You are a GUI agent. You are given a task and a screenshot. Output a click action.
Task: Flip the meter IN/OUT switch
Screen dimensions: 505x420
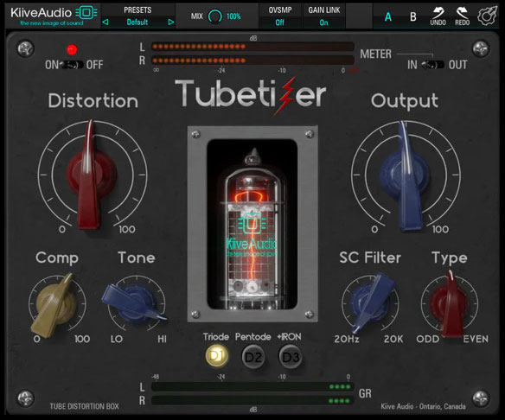click(433, 65)
